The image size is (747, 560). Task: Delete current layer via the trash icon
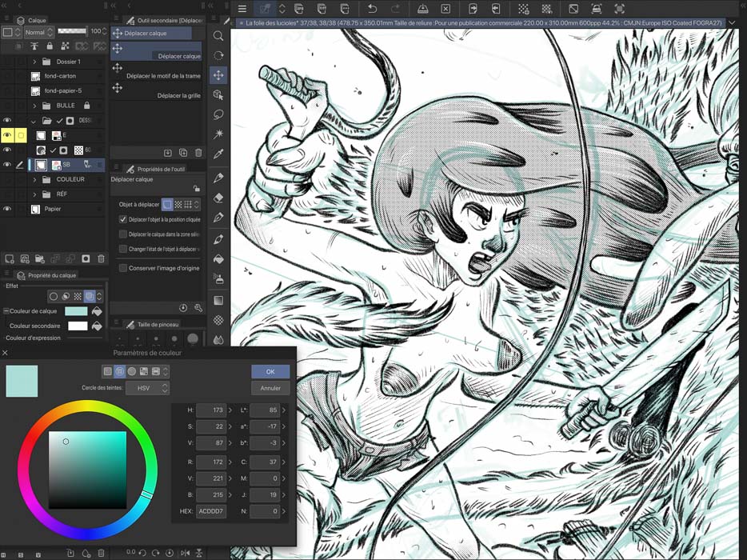point(102,258)
